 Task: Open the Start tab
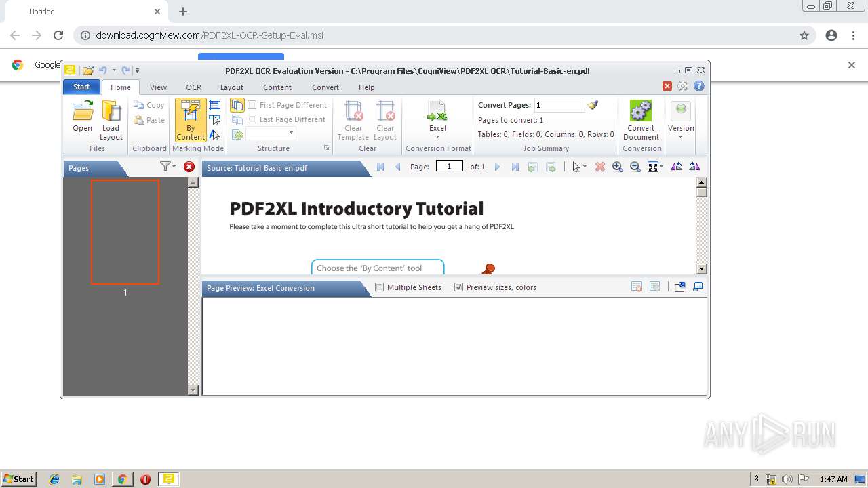coord(81,87)
